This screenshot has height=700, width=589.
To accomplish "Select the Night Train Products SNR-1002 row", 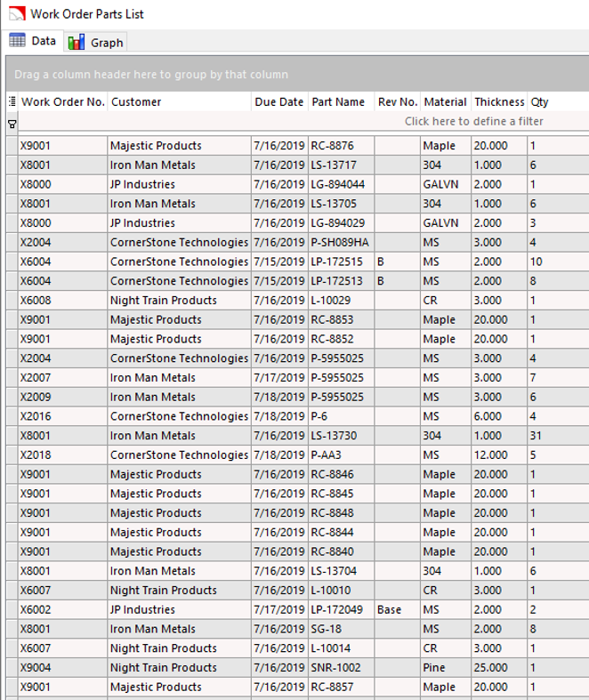I will [x=298, y=667].
